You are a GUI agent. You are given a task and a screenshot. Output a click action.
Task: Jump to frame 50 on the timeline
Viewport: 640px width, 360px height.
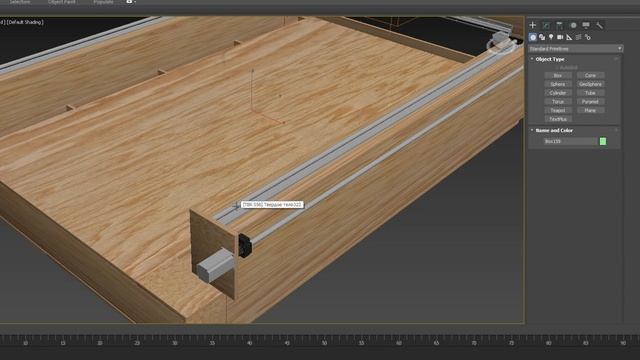click(324, 343)
